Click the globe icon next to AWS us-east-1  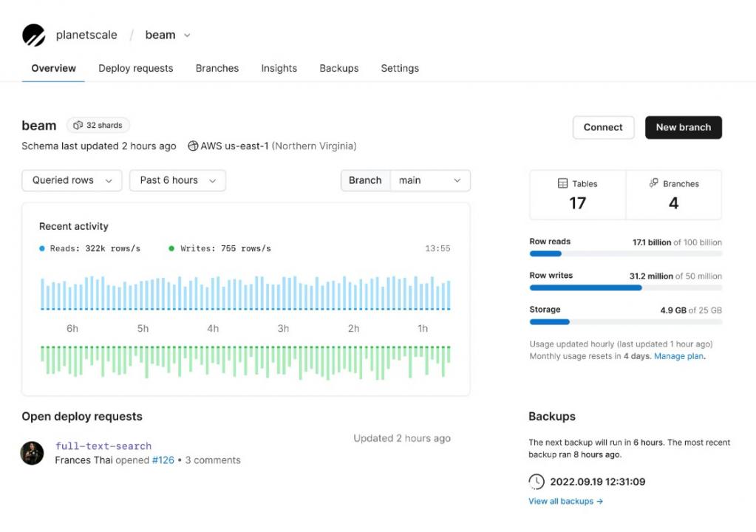pos(193,146)
